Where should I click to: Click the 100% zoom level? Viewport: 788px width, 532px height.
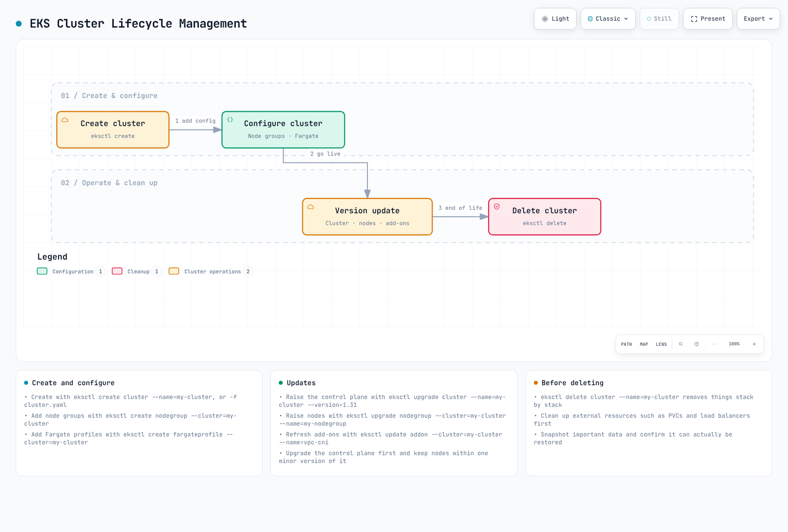[x=734, y=344]
